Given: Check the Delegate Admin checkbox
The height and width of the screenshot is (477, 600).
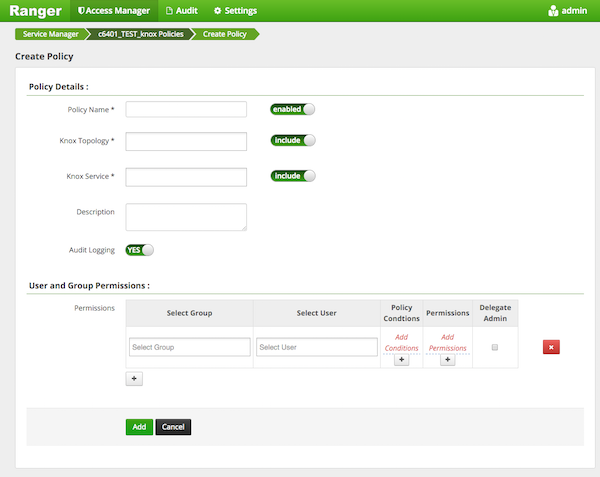Looking at the screenshot, I should click(494, 347).
